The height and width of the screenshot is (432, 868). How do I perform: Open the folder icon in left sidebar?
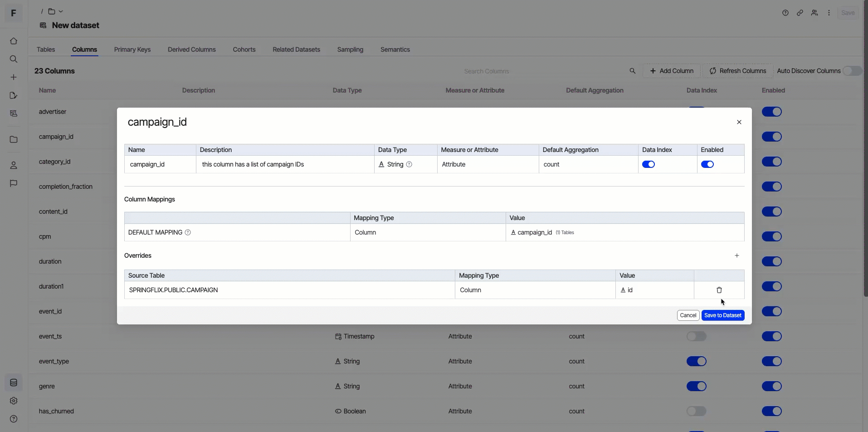click(14, 139)
